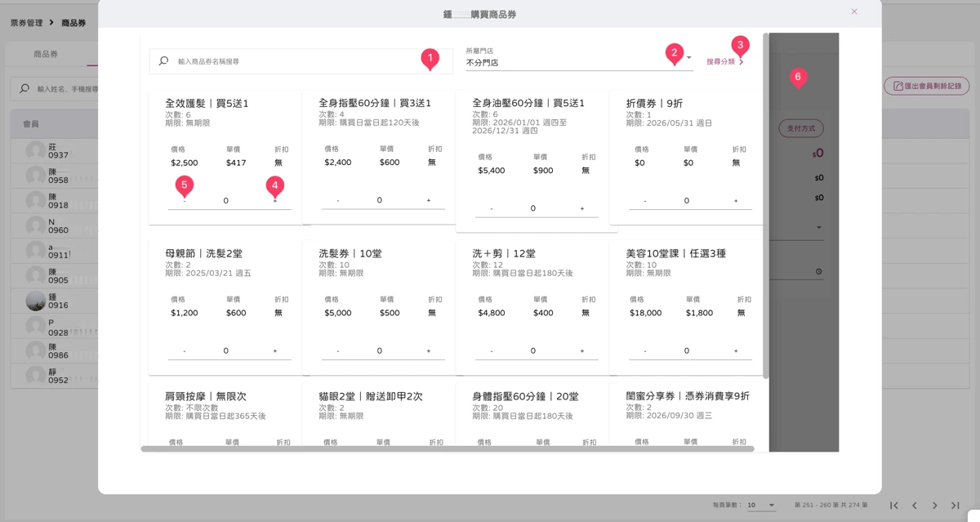Image resolution: width=980 pixels, height=522 pixels.
Task: Select the 肩頸按摩｜無限次 voucher title
Action: [x=206, y=396]
